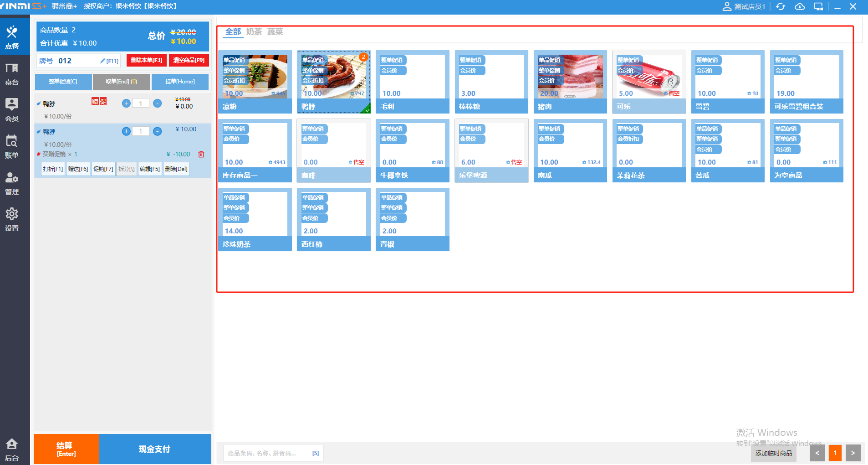Image resolution: width=868 pixels, height=465 pixels.
Task: Switch to the 奶茶 category tab
Action: (254, 31)
